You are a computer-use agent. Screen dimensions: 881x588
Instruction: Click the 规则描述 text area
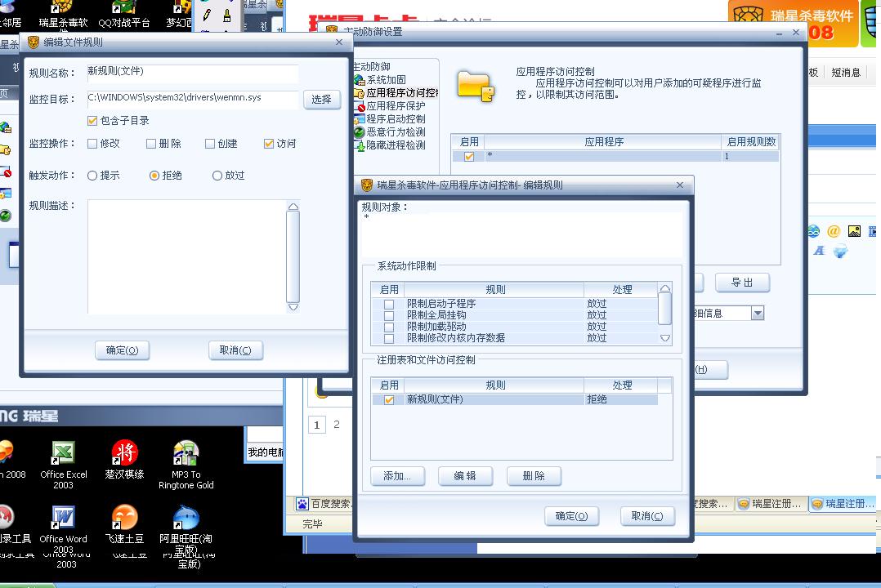[x=186, y=256]
